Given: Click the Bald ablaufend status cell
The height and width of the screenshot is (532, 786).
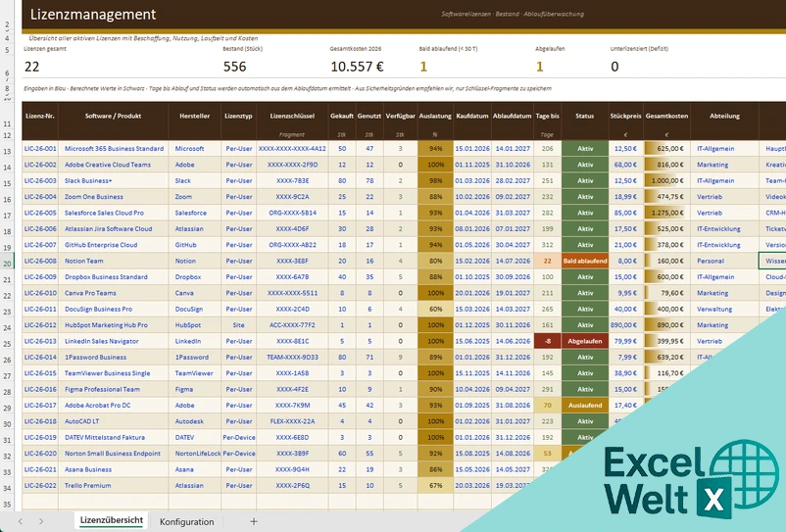Looking at the screenshot, I should [585, 261].
